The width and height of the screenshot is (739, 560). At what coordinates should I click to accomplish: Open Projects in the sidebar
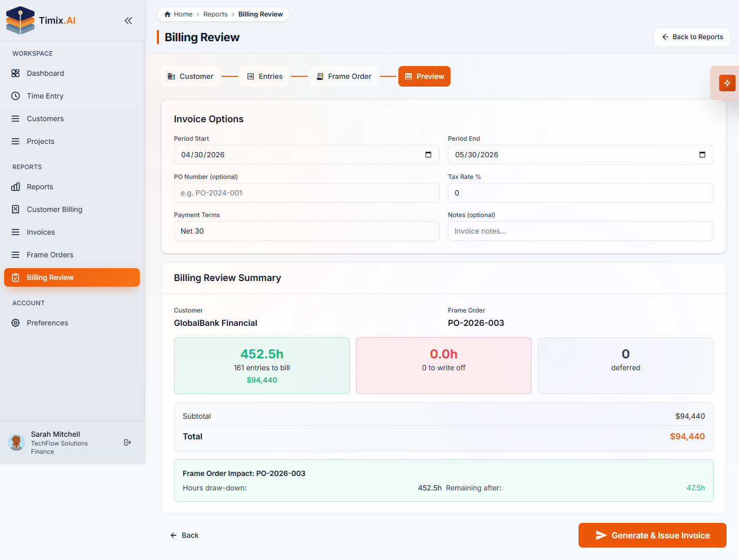[x=72, y=141]
